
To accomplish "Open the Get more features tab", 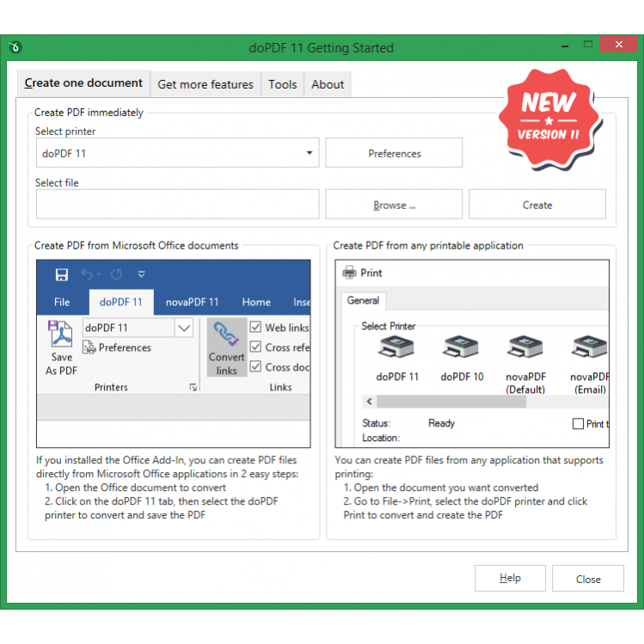I will pyautogui.click(x=205, y=84).
